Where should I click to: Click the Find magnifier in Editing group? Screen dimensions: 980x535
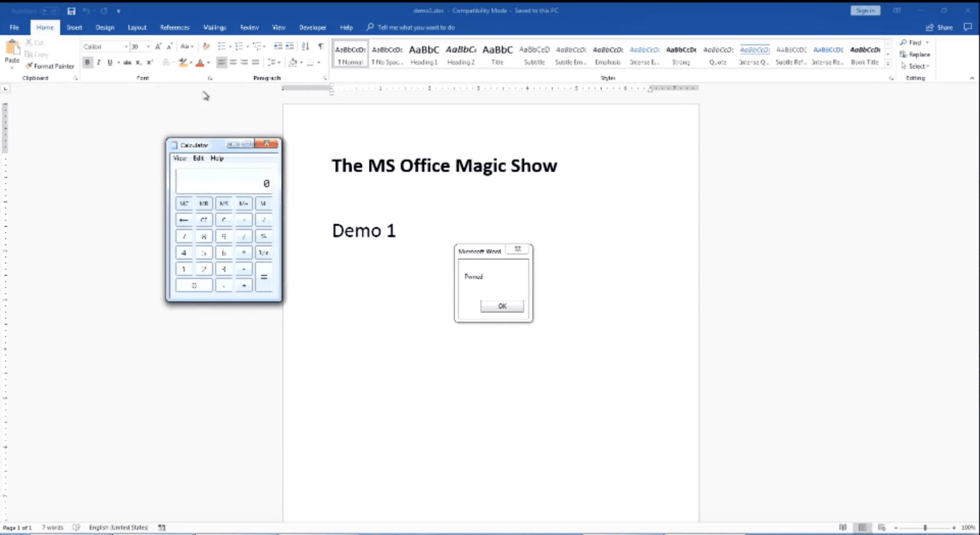[903, 43]
